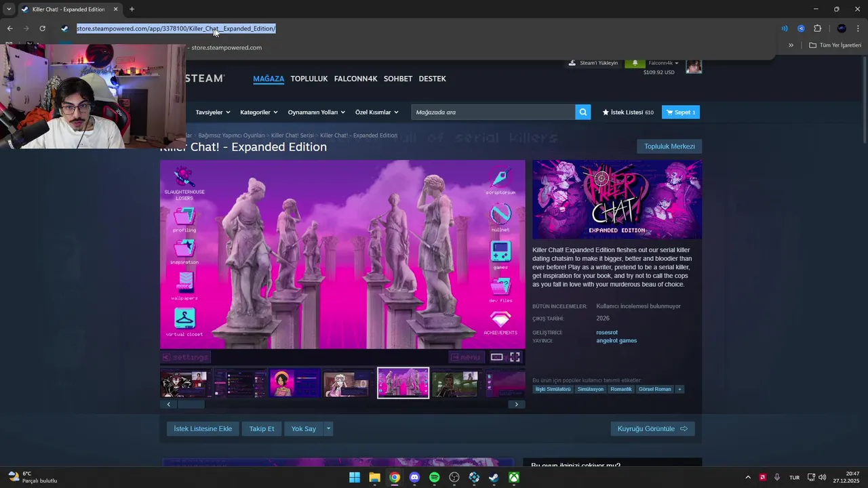Select the fourth screenshot thumbnail
This screenshot has height=488, width=868.
[x=349, y=383]
